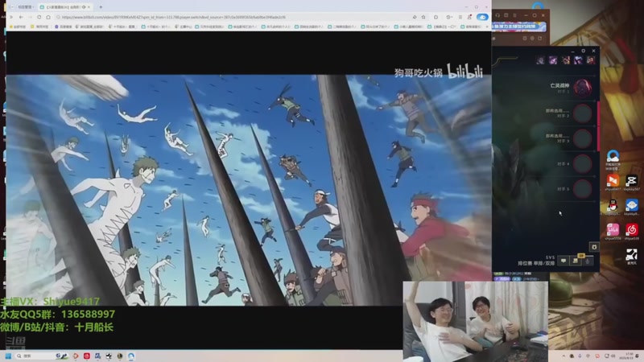The height and width of the screenshot is (362, 644).
Task: Click the blue cloud button in browser toolbar
Action: click(482, 17)
